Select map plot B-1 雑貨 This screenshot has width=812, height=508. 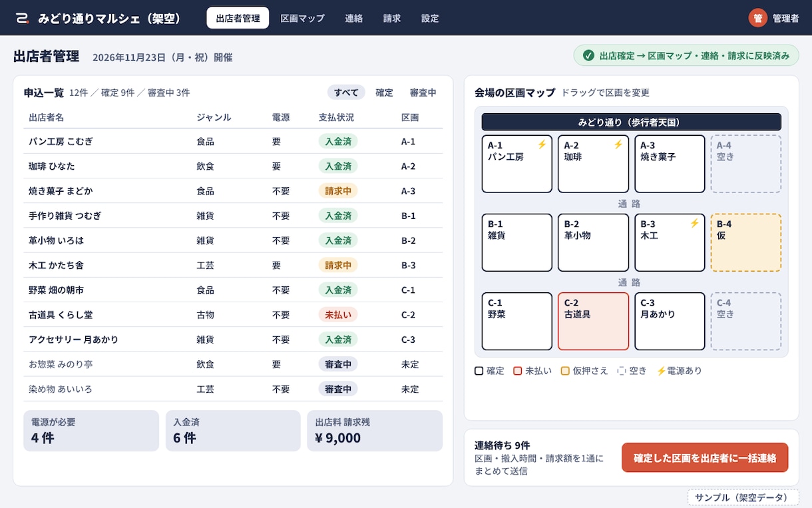(x=517, y=242)
